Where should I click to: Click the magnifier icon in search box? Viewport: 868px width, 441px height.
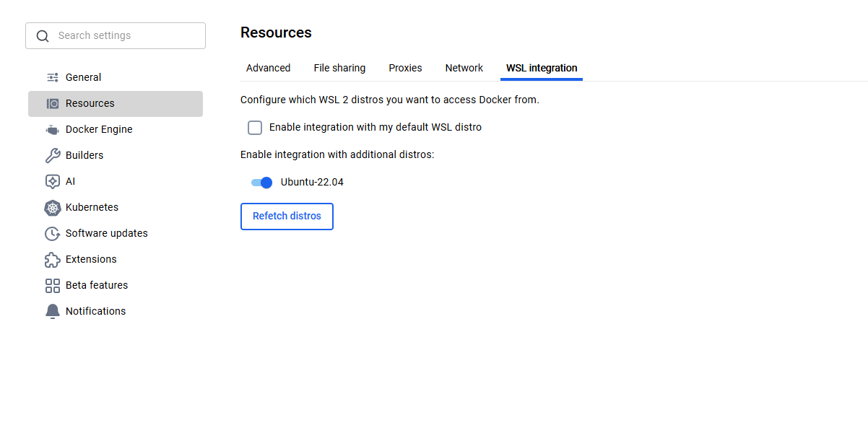coord(43,36)
